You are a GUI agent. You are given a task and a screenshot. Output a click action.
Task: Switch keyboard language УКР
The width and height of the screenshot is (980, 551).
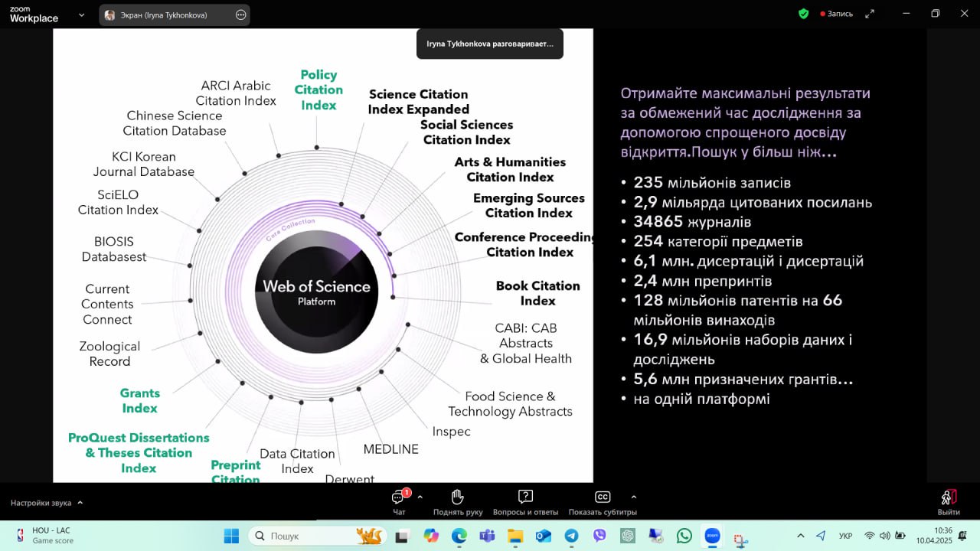(846, 536)
